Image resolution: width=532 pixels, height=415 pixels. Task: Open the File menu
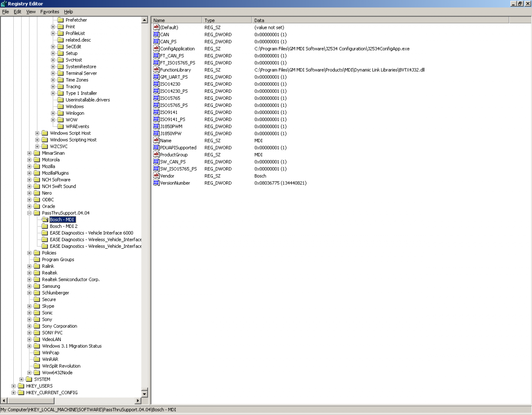click(6, 12)
